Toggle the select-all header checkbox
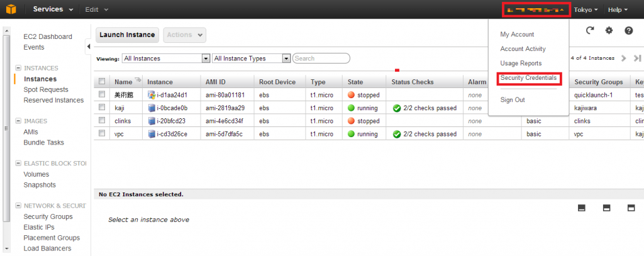 click(x=102, y=81)
